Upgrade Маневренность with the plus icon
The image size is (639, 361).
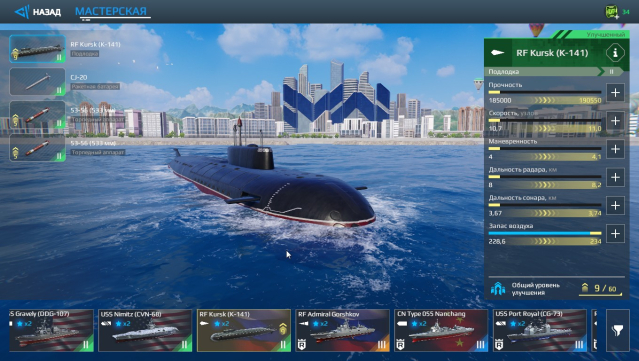point(615,149)
